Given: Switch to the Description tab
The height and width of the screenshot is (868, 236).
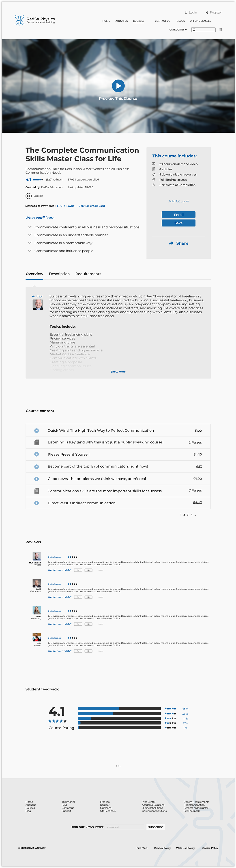Looking at the screenshot, I should [59, 274].
